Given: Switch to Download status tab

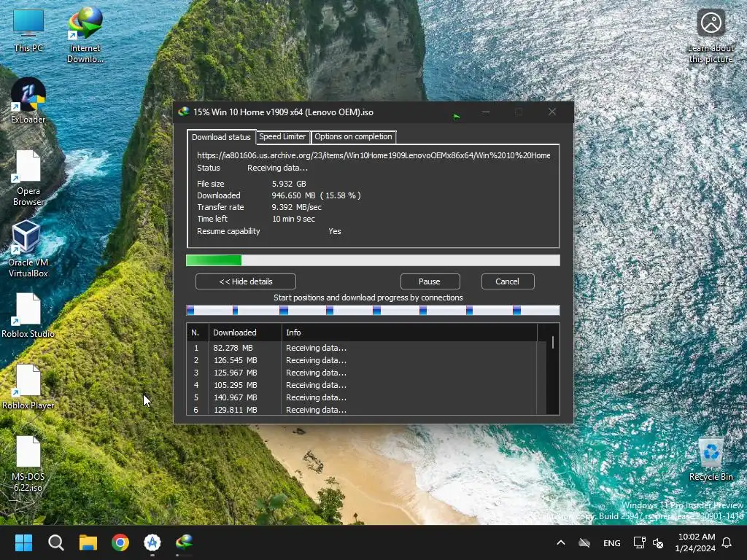Looking at the screenshot, I should [x=221, y=137].
